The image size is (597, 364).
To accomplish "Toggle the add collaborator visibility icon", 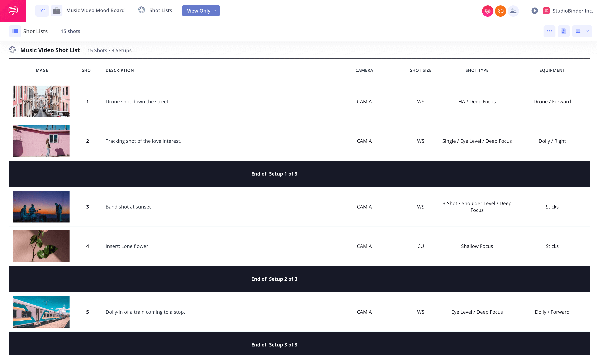I will (512, 11).
